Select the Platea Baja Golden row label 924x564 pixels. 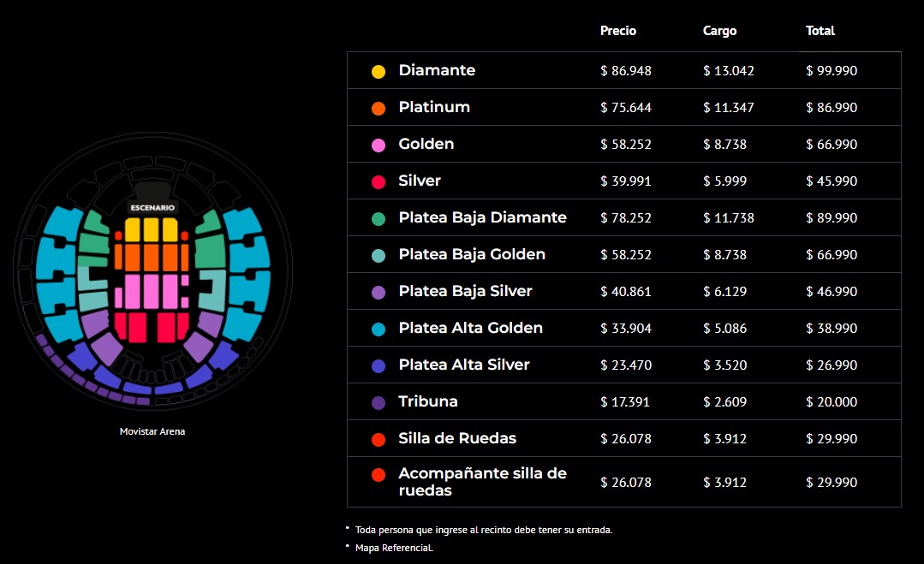[x=472, y=254]
